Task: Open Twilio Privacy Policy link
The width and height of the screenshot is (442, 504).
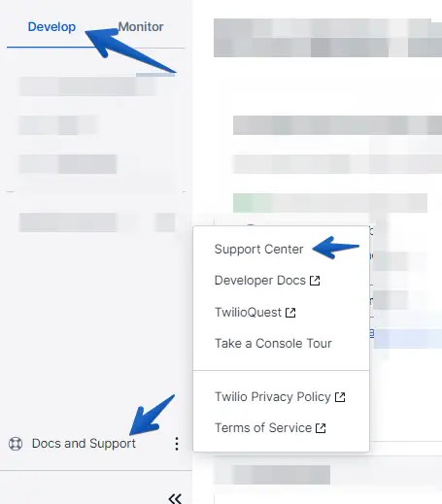Action: click(273, 397)
